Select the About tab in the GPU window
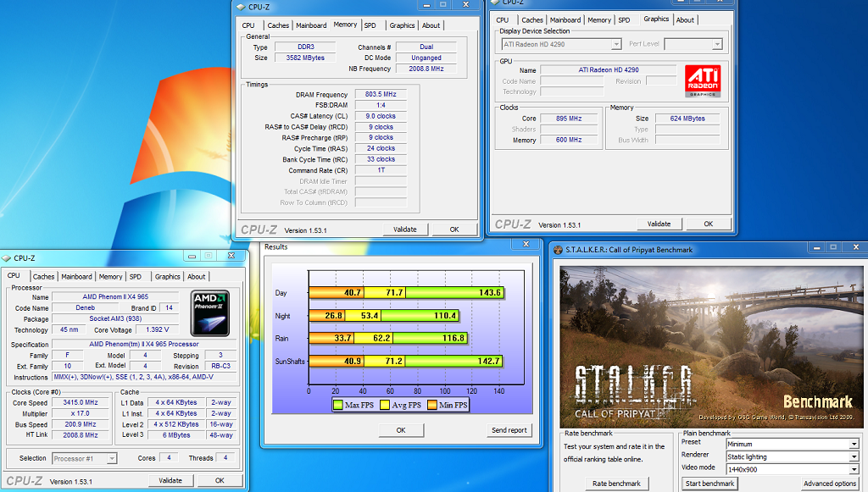The height and width of the screenshot is (492, 868). click(x=685, y=20)
